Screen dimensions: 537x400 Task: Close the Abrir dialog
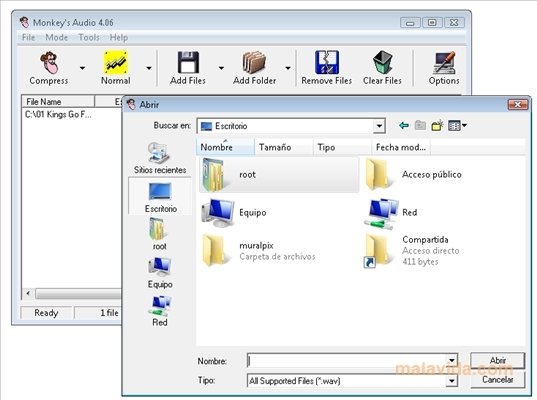coord(517,104)
